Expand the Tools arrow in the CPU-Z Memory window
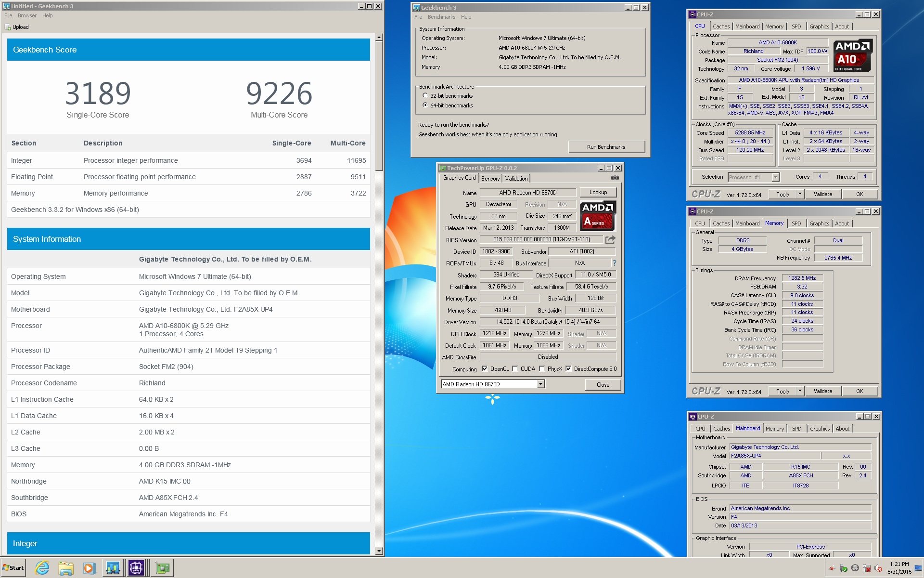Viewport: 924px width, 578px height. [800, 391]
